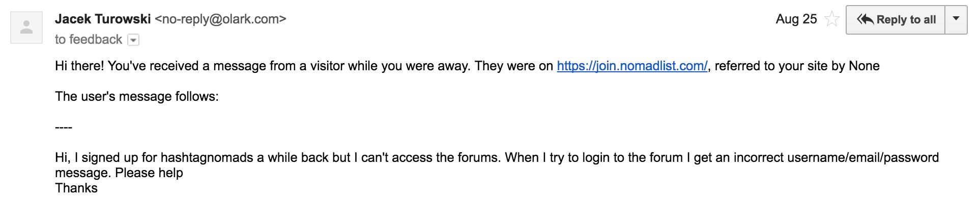Click the "message. Please help" line
The image size is (980, 224).
119,173
